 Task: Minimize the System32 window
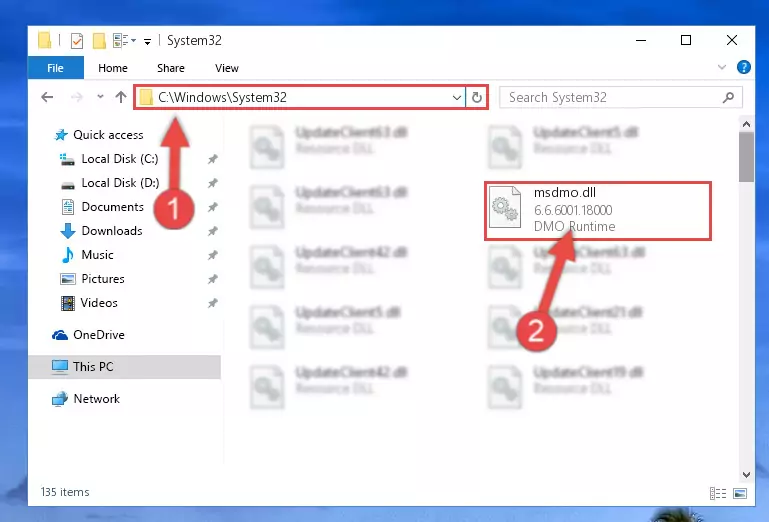coord(641,40)
